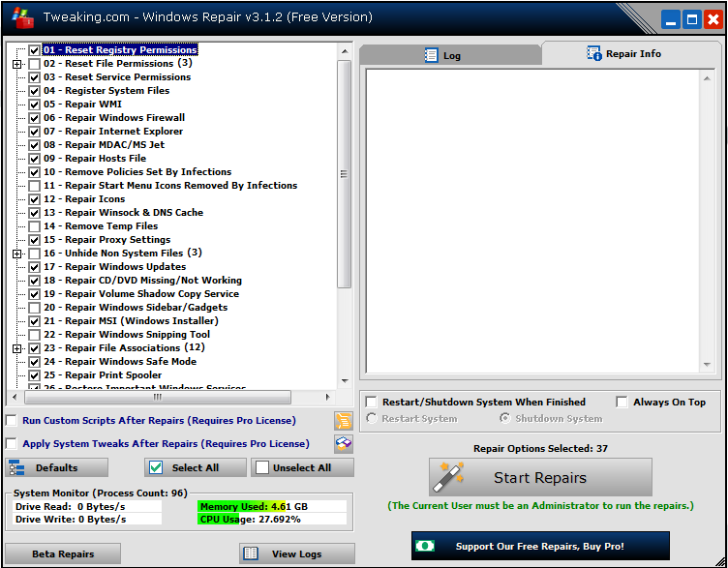Click the green checkmark Select All icon

(x=156, y=467)
